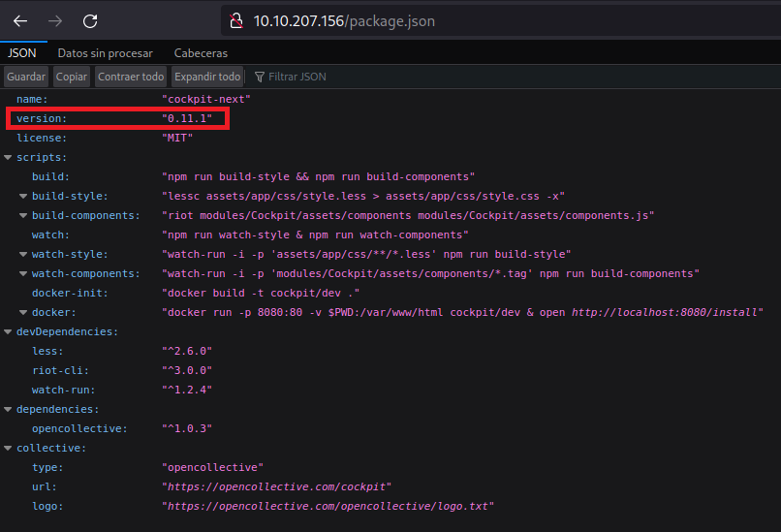
Task: Click Contraer todo to collapse all
Action: pyautogui.click(x=131, y=77)
